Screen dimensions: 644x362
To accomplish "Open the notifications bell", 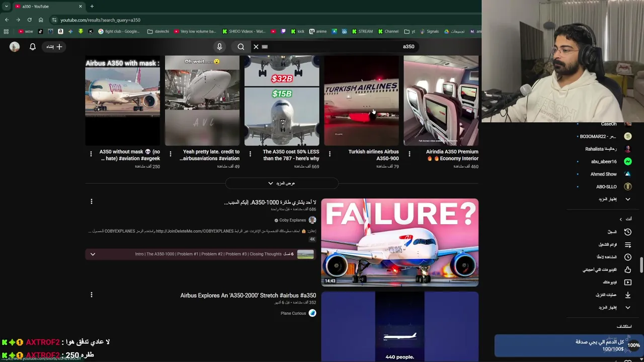I will tap(33, 47).
